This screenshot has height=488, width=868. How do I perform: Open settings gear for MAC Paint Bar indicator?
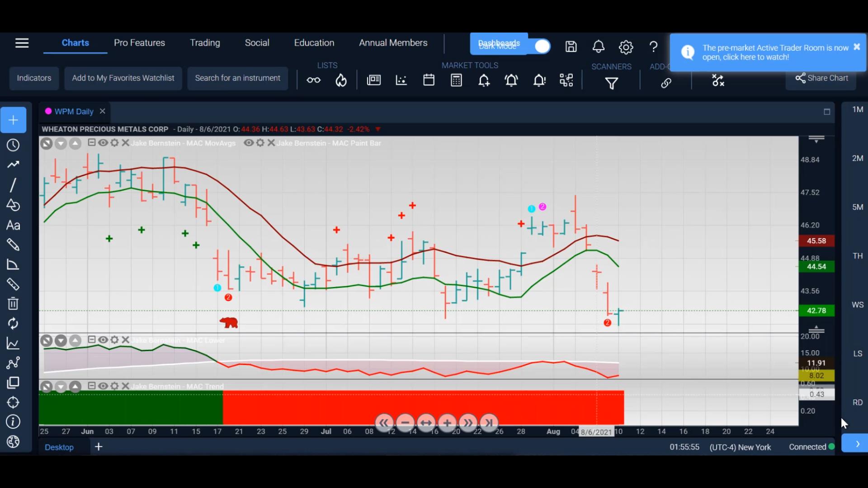(x=260, y=143)
